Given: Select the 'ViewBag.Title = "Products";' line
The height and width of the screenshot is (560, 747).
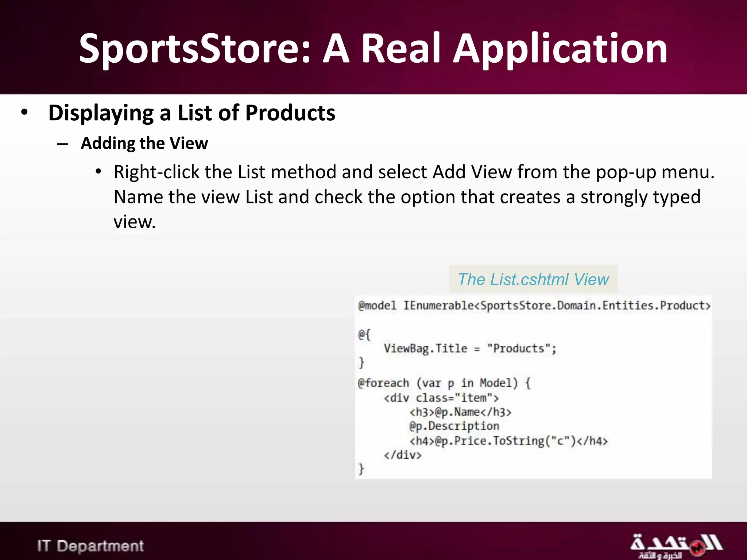Looking at the screenshot, I should click(470, 349).
